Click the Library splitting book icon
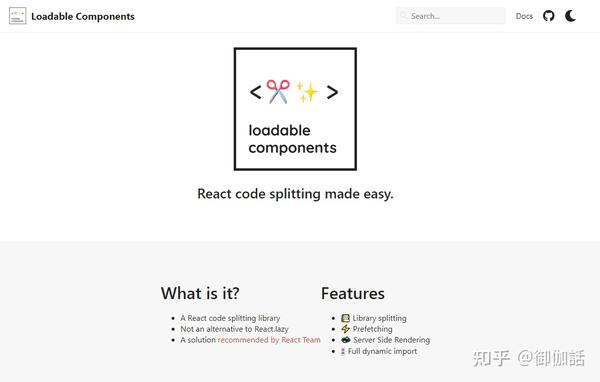Viewport: 600px width, 382px height. (x=345, y=318)
